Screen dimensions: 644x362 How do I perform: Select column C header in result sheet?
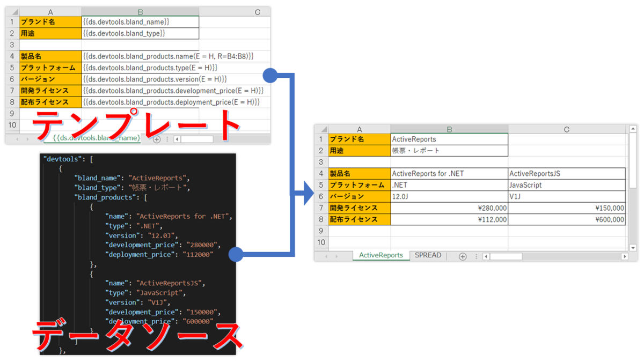(x=567, y=129)
